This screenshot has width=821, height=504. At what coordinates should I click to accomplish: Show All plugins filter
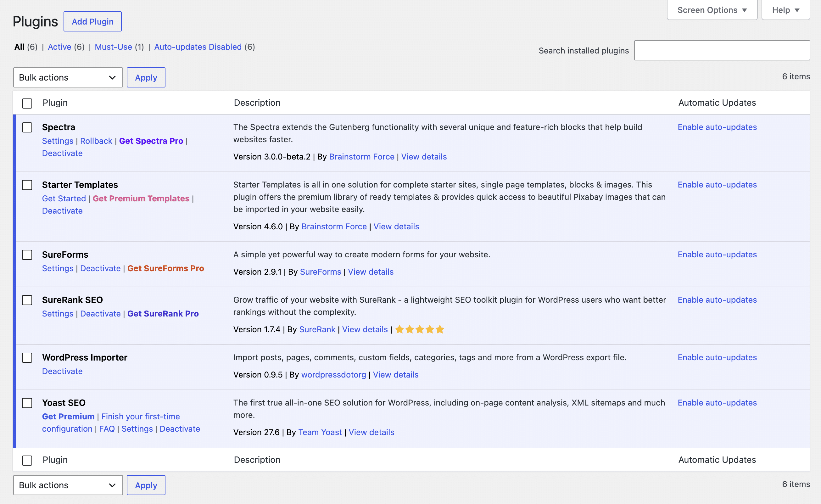tap(19, 47)
